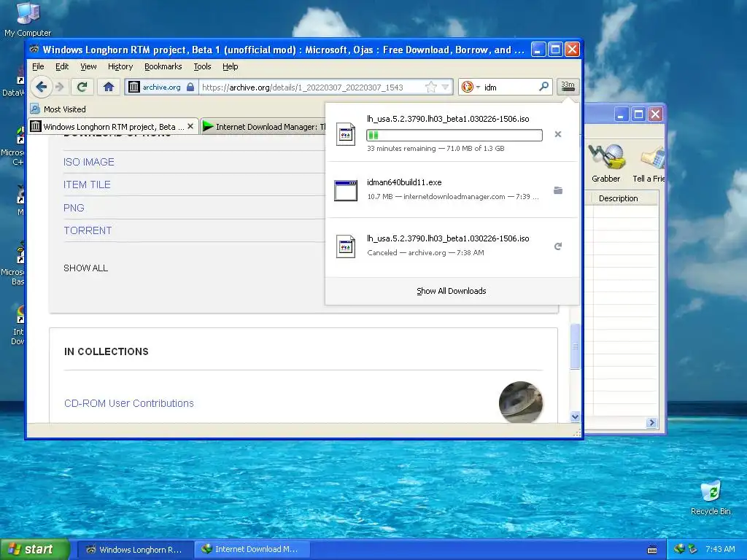Select Windows Longhorn taskbar button
The image size is (747, 560).
tap(135, 550)
